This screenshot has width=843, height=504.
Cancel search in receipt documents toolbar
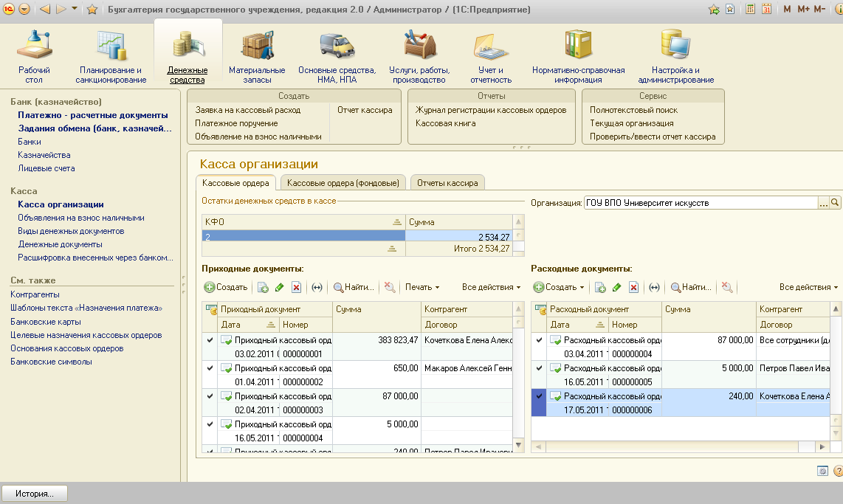coord(390,287)
